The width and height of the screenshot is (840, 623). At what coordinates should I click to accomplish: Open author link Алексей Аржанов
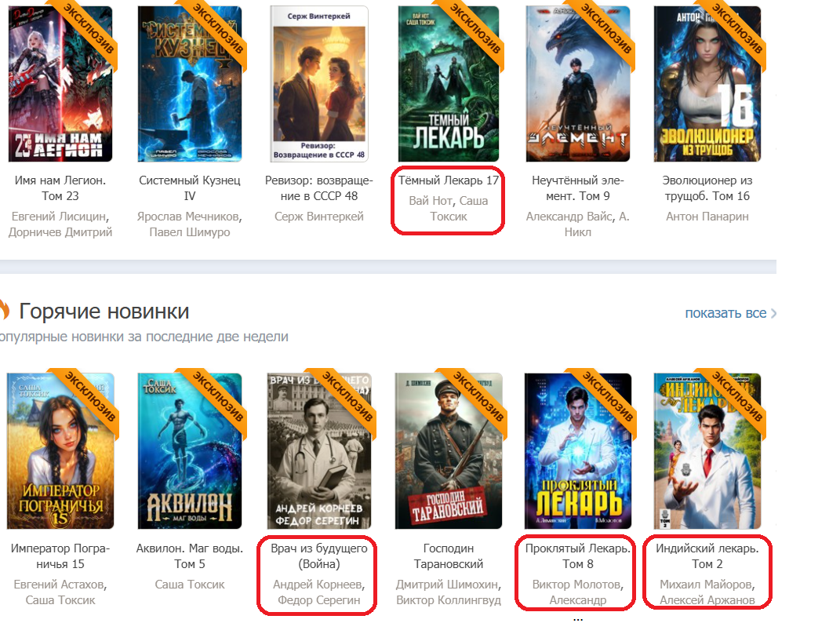pyautogui.click(x=707, y=600)
